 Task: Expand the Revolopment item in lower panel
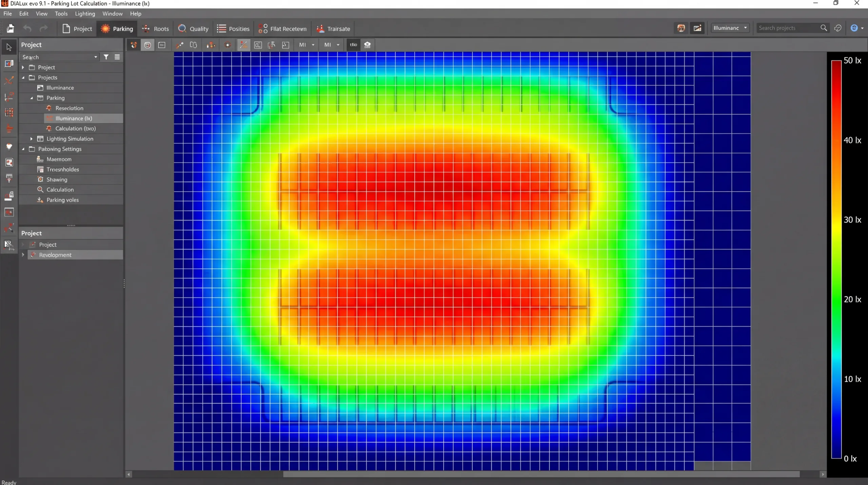[x=23, y=255]
